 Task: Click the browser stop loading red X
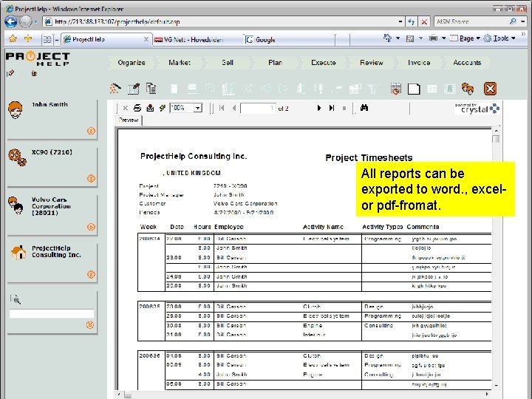424,21
